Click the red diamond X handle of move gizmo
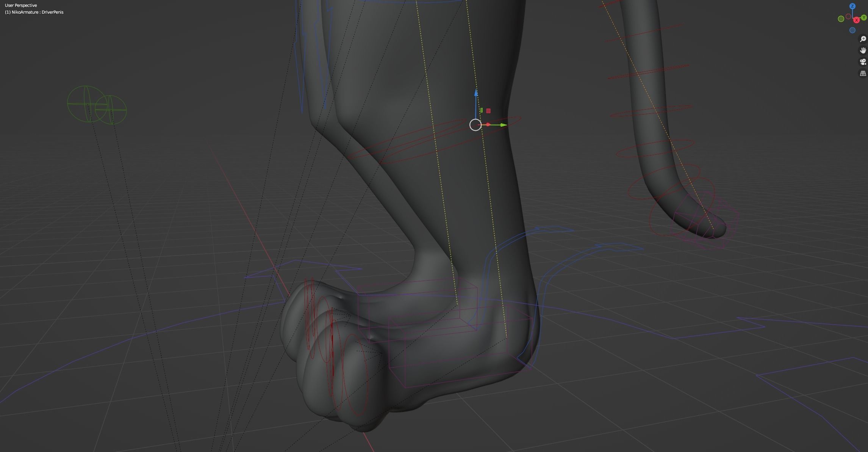Screen dimensions: 868x452 pos(488,125)
